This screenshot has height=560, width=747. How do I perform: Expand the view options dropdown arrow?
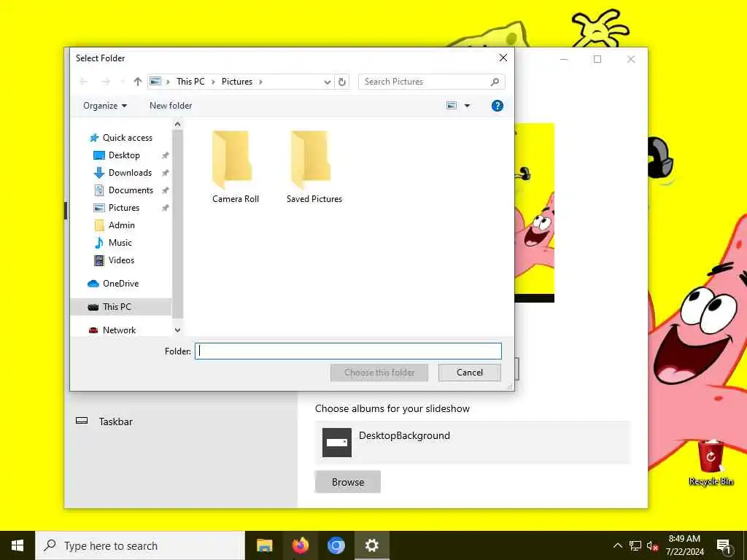click(x=467, y=106)
